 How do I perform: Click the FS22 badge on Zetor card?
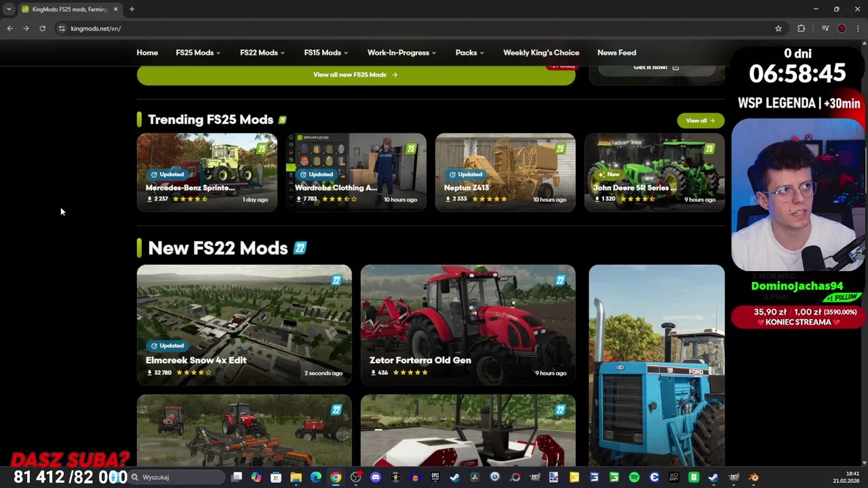click(x=560, y=280)
